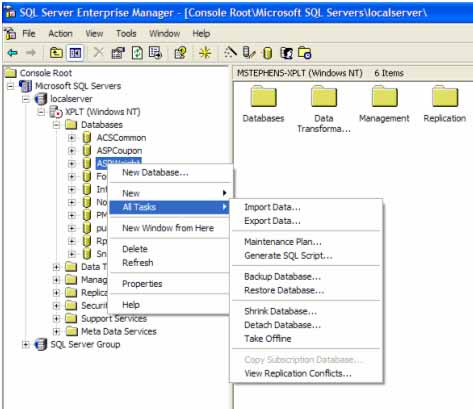Choose Refresh from the context menu
Image resolution: width=473 pixels, height=409 pixels.
click(x=169, y=263)
